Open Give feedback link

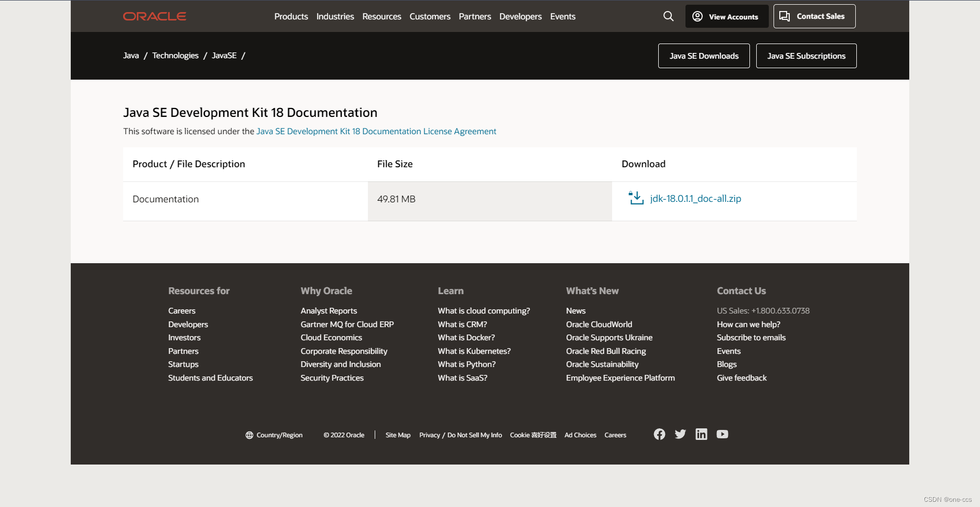(742, 378)
